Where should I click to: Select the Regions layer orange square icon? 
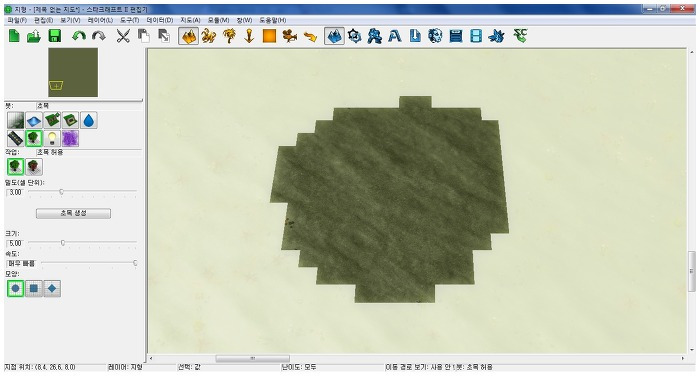(x=269, y=36)
